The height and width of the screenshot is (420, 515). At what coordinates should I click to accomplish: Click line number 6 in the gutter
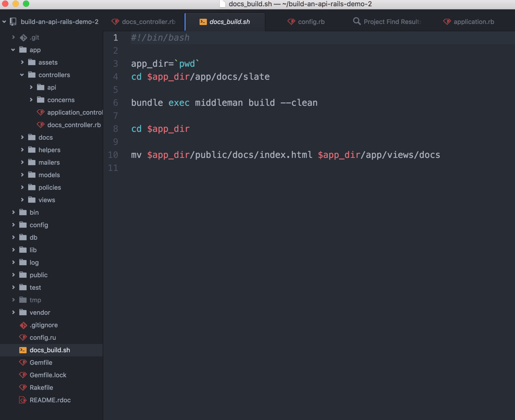point(116,103)
